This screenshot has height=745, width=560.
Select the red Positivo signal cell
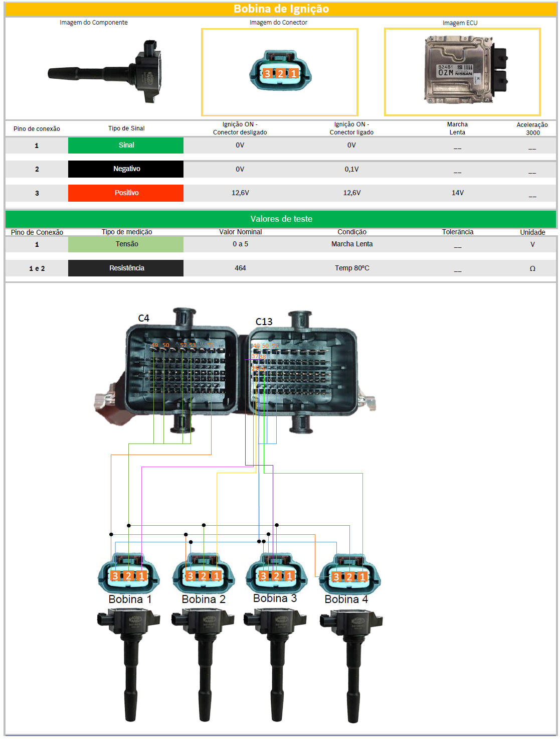tap(126, 193)
